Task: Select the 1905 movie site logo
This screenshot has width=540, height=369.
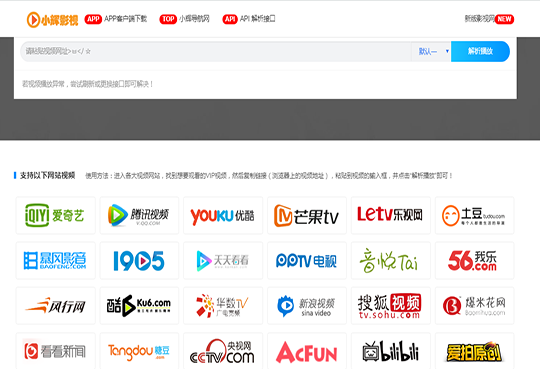Action: tap(139, 260)
